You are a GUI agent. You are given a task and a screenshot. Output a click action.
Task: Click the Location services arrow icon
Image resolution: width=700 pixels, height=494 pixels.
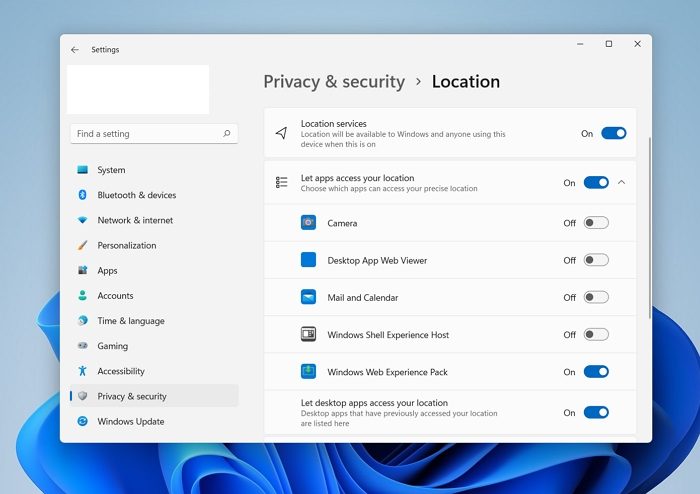coord(281,133)
